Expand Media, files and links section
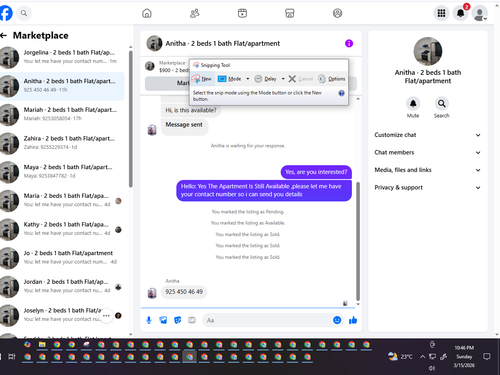The width and height of the screenshot is (500, 375). (428, 170)
